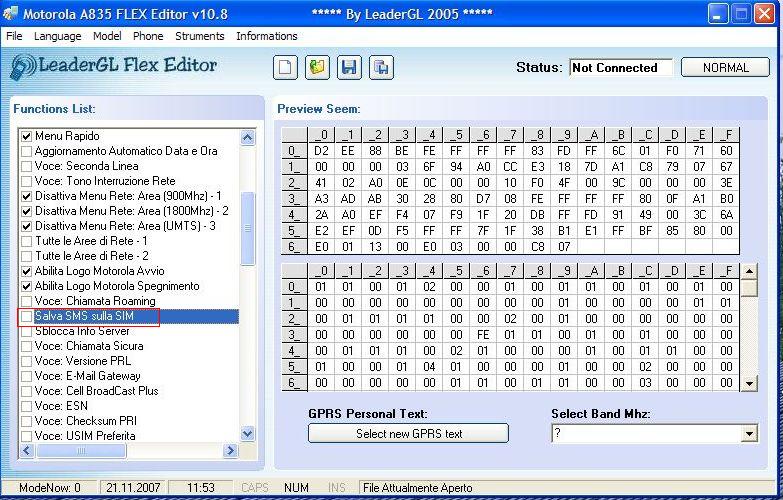The image size is (783, 500).
Task: Check Tutte le Aree di Rete - 1
Action: [x=26, y=241]
